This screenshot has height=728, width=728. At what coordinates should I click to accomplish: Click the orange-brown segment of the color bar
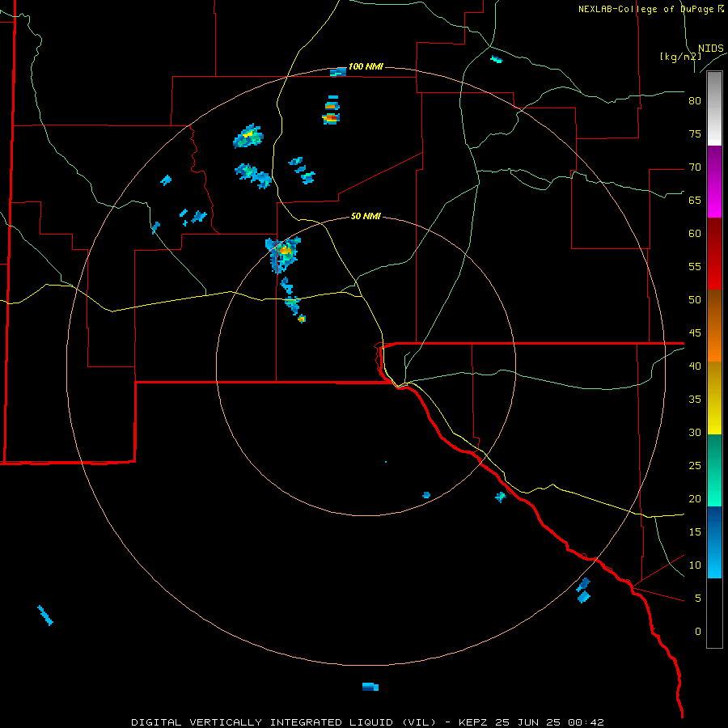coord(714,325)
